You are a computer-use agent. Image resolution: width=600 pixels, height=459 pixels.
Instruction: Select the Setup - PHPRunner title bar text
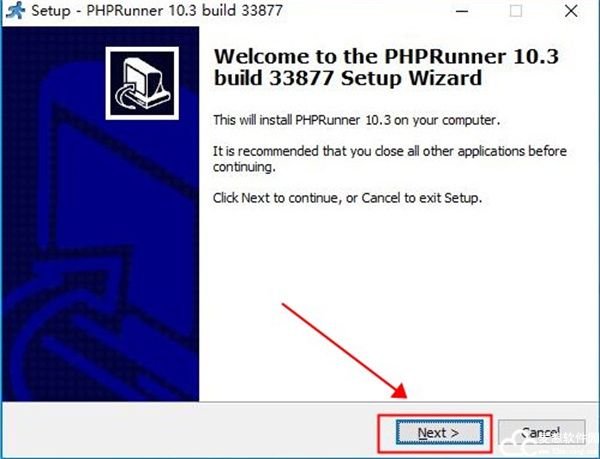pyautogui.click(x=157, y=11)
